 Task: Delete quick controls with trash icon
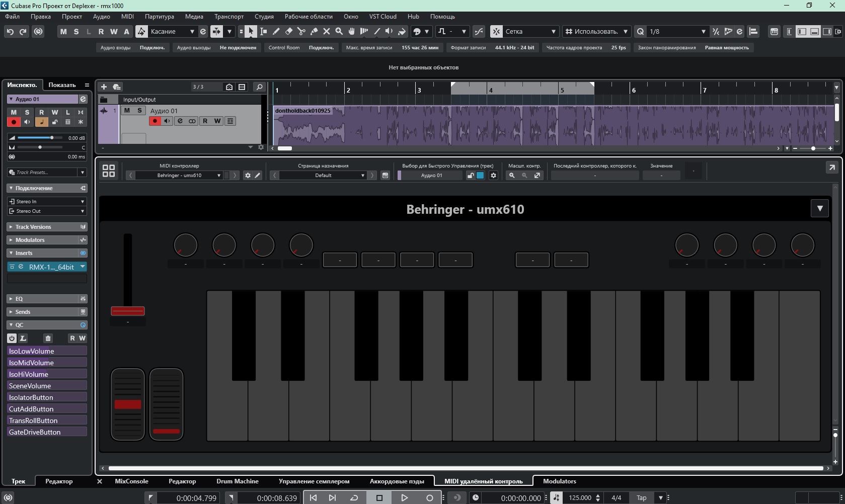tap(48, 338)
